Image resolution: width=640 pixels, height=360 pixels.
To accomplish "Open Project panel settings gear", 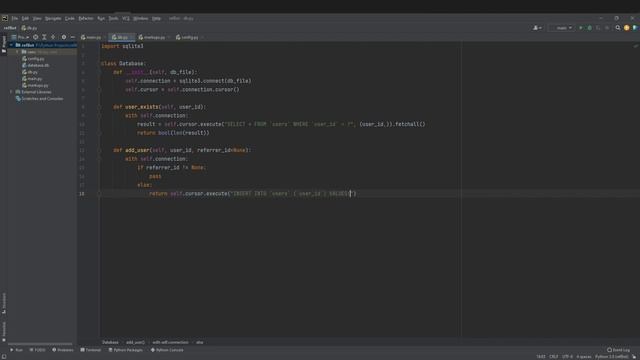I will pos(64,37).
